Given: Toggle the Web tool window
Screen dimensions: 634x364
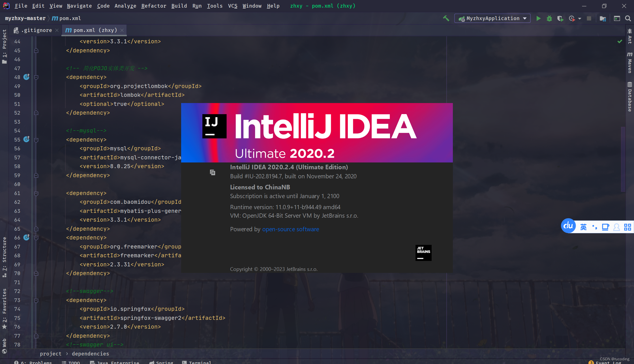Looking at the screenshot, I should pyautogui.click(x=4, y=346).
